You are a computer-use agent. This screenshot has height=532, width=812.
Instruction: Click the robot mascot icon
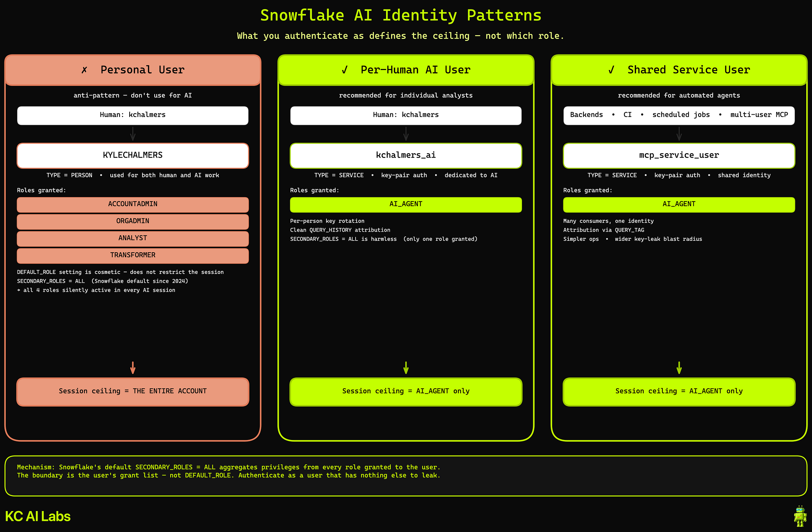800,516
